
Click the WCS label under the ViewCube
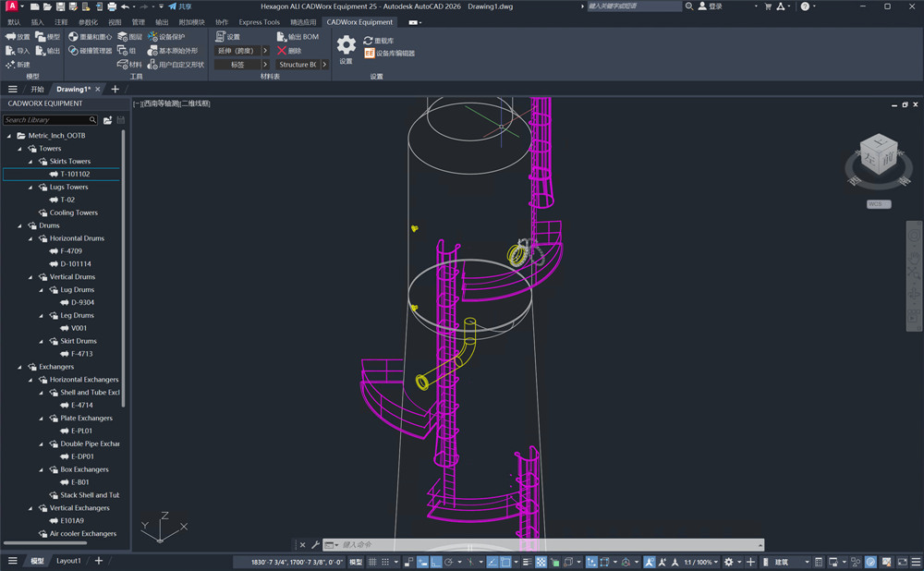[x=878, y=204]
